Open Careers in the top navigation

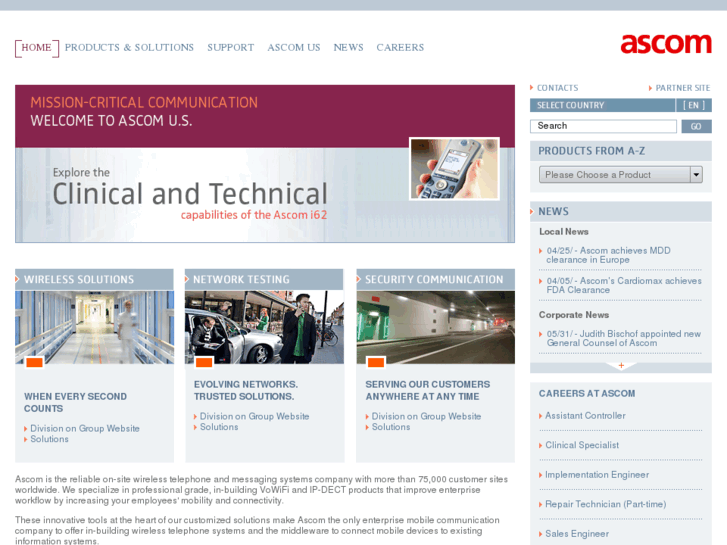[400, 47]
